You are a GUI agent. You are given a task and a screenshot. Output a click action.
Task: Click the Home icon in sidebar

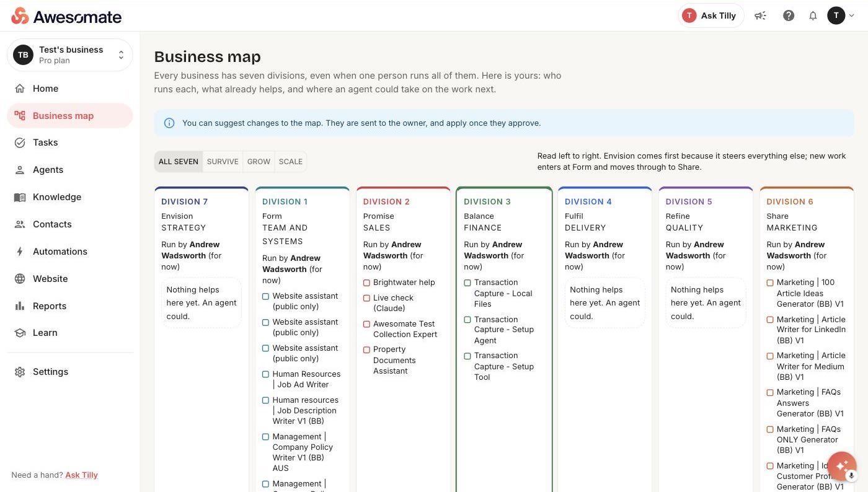[20, 89]
